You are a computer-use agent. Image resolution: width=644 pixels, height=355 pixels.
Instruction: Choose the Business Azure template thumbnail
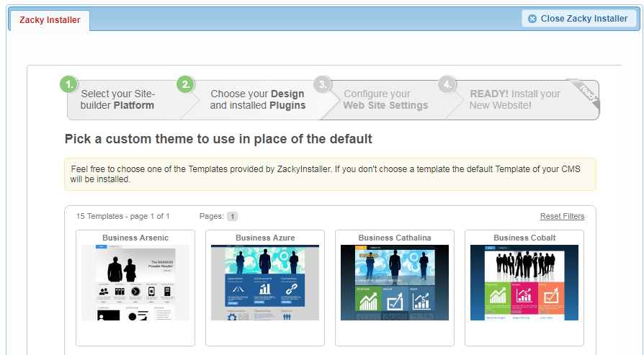tap(265, 283)
